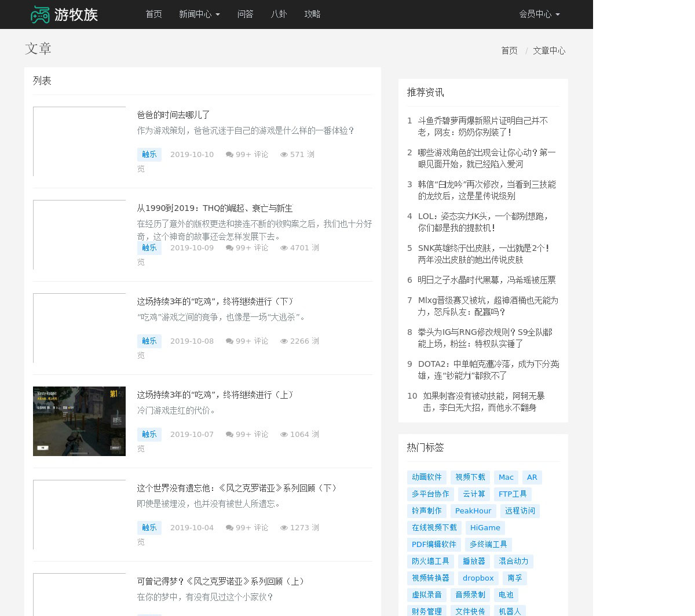Click the PeakHour tag

[473, 511]
